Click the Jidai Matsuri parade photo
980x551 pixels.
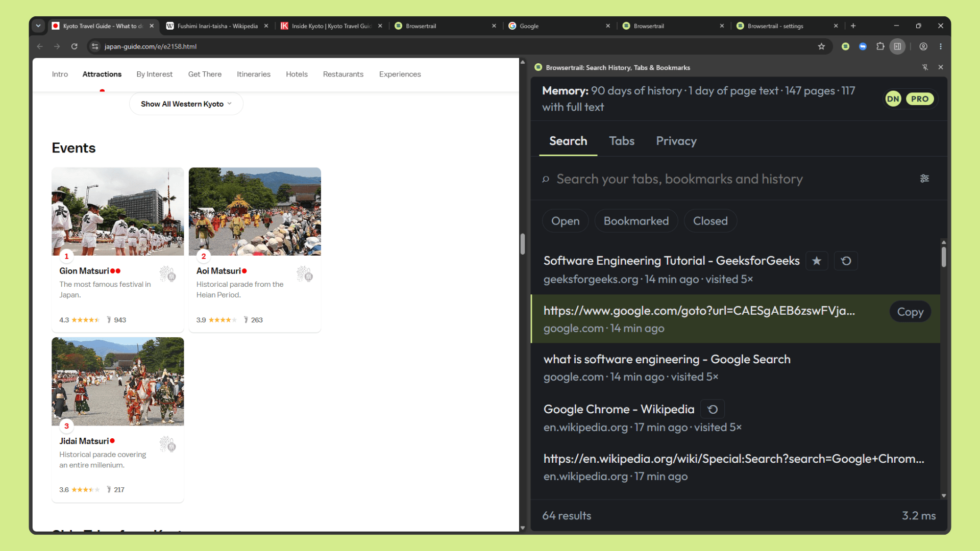118,382
